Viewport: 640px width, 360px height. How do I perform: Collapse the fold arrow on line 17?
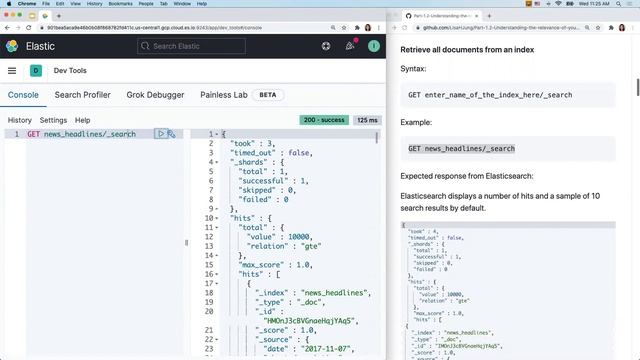coord(217,283)
